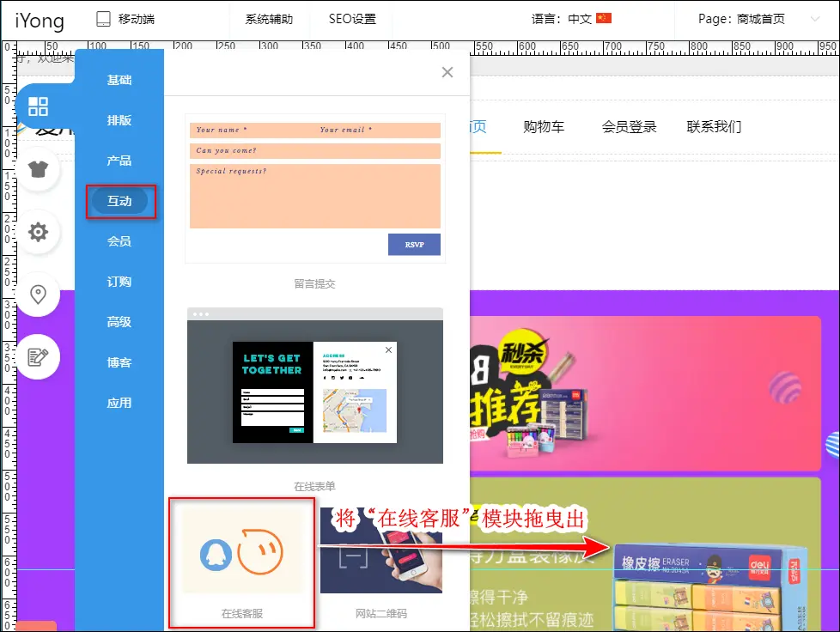
Task: Choose the 网站二维码 module thumbnail
Action: click(x=381, y=550)
